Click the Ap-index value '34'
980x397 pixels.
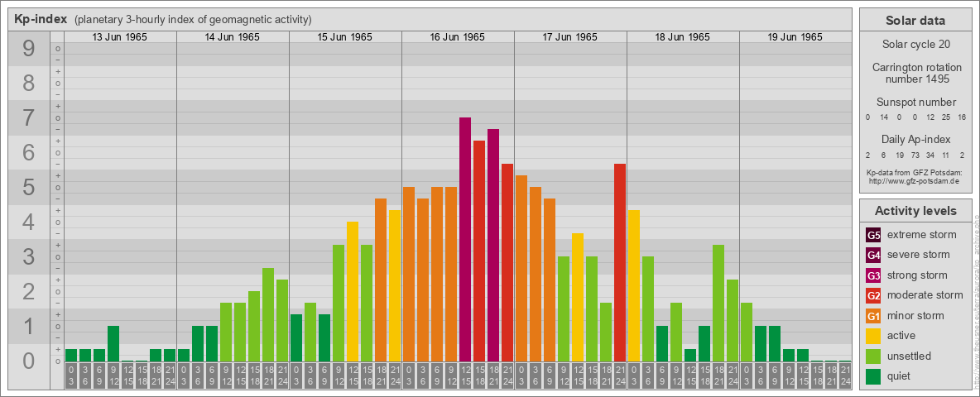pos(931,154)
